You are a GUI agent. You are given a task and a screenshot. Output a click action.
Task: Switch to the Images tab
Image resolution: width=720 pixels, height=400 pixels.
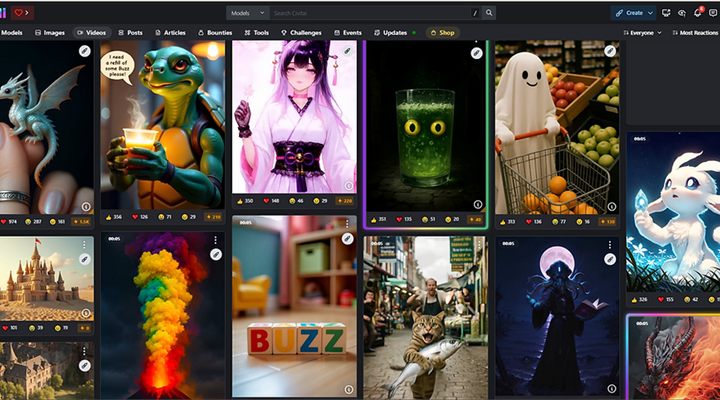[x=50, y=33]
